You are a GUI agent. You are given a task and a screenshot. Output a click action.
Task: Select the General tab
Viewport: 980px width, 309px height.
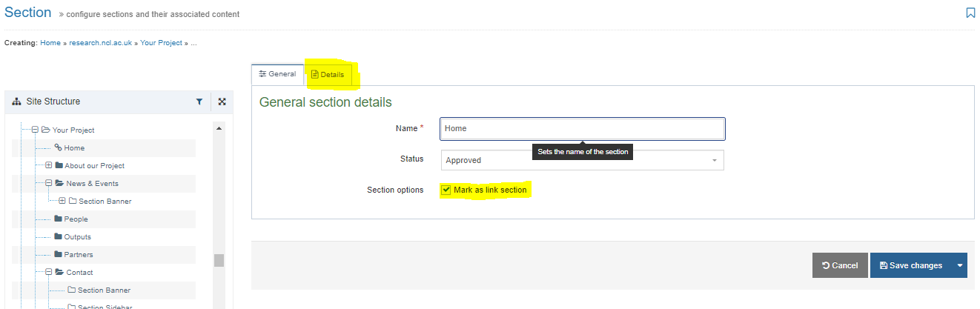click(x=277, y=74)
